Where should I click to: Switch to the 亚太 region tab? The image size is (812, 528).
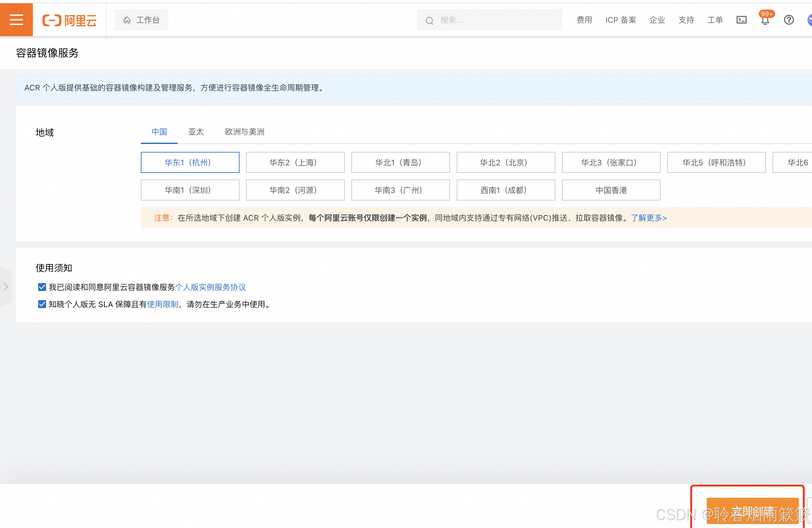196,132
